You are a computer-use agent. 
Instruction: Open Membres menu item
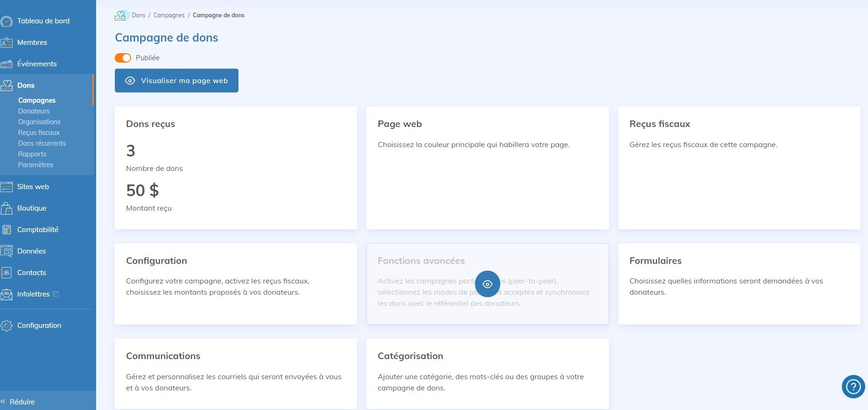tap(32, 42)
